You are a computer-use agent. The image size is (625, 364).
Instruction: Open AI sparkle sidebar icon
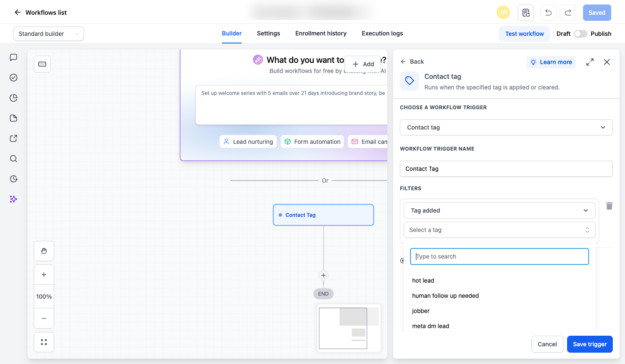(x=14, y=199)
